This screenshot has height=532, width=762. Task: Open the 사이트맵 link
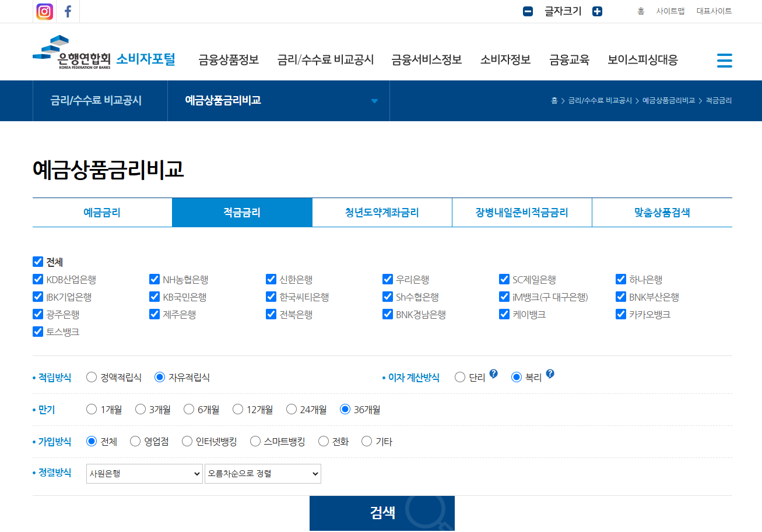pyautogui.click(x=670, y=11)
